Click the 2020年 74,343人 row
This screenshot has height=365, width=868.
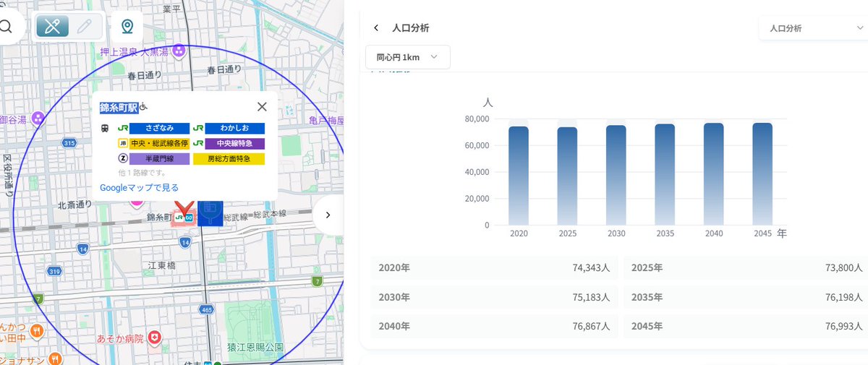coord(494,267)
